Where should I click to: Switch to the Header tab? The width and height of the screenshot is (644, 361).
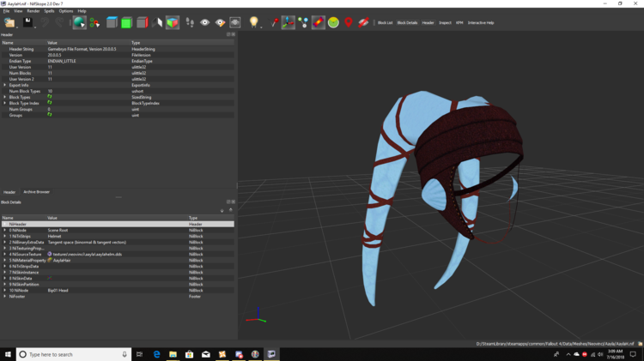[x=9, y=192]
